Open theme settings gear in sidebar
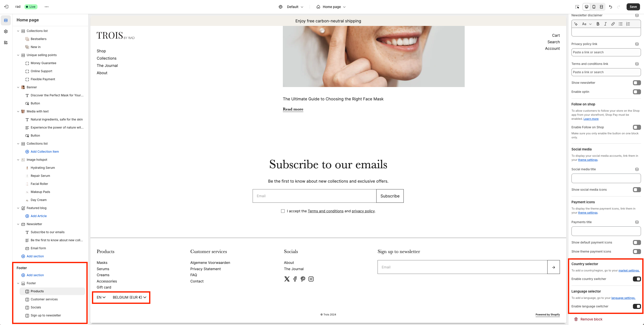 pos(6,31)
